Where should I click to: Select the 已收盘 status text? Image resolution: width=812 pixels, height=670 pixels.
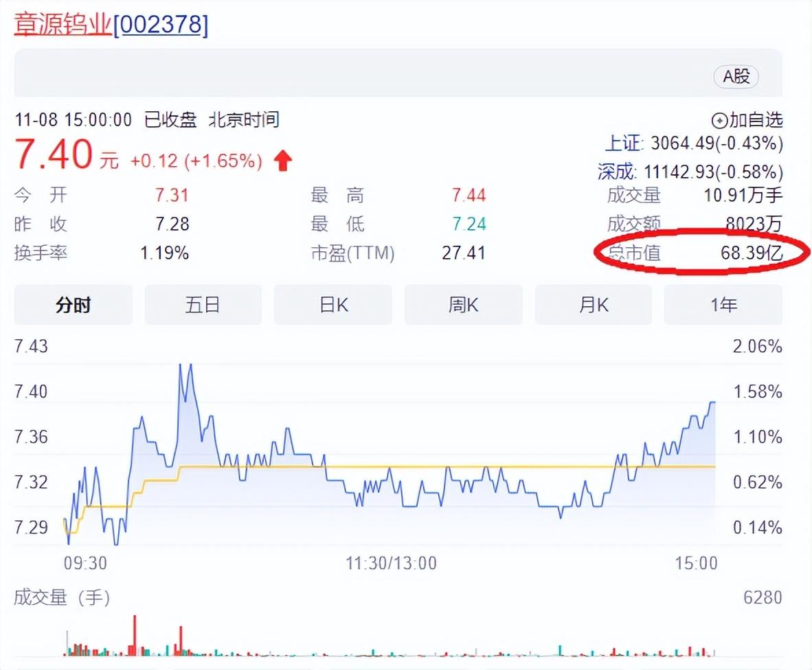pyautogui.click(x=170, y=120)
